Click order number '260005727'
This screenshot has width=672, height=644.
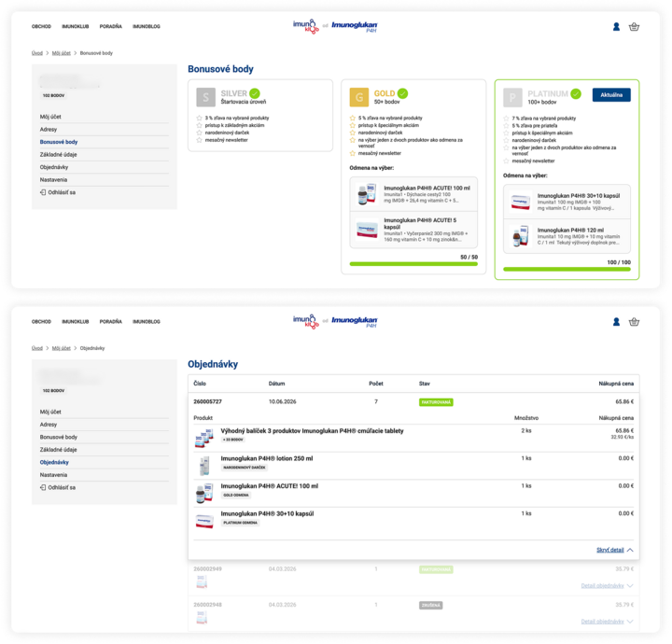[x=207, y=402]
